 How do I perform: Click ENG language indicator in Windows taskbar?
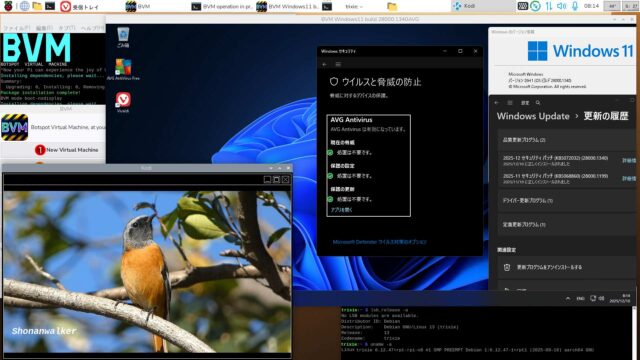coord(580,299)
